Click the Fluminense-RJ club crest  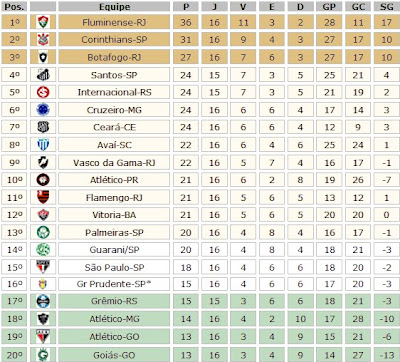(x=43, y=22)
